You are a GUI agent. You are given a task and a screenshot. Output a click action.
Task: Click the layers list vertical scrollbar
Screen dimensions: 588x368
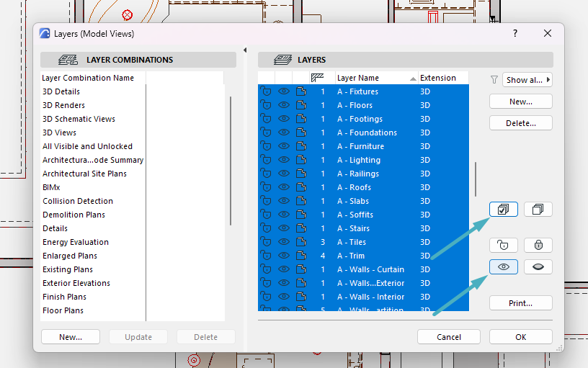pos(475,179)
